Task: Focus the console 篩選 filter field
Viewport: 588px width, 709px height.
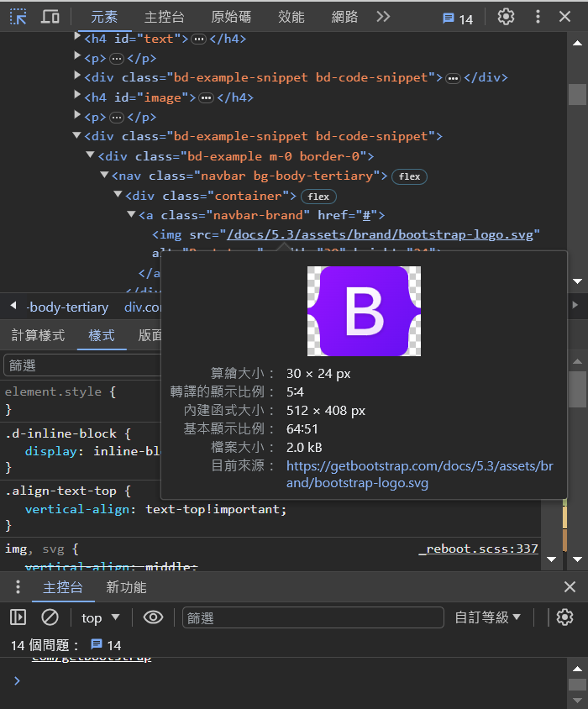Action: (313, 617)
